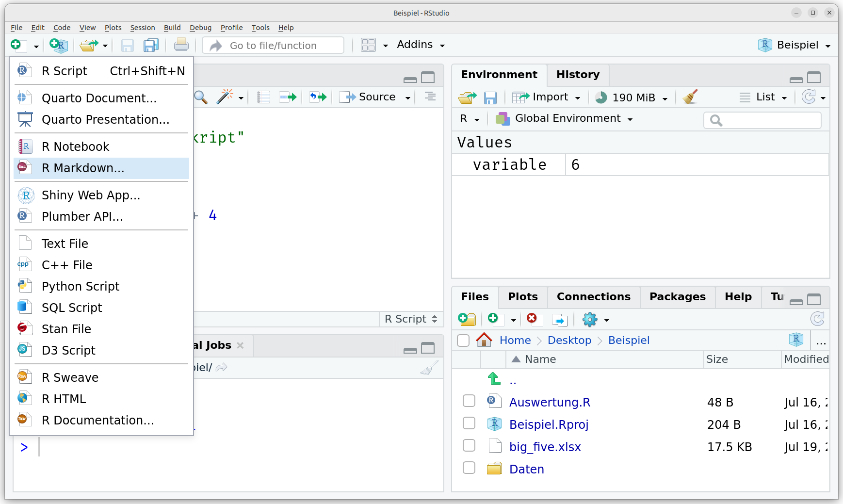Clear environment objects with the broom icon
843x504 pixels.
690,97
